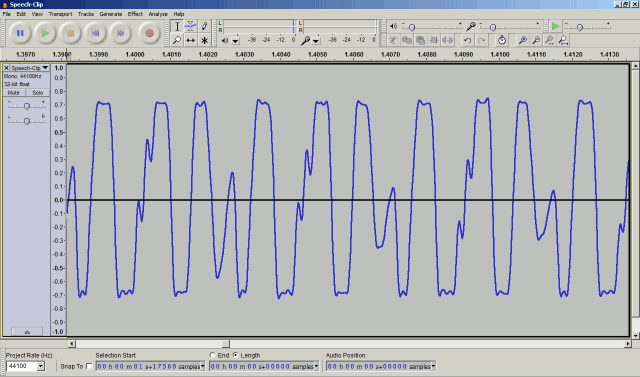
Task: Click the red Record button
Action: click(x=149, y=33)
